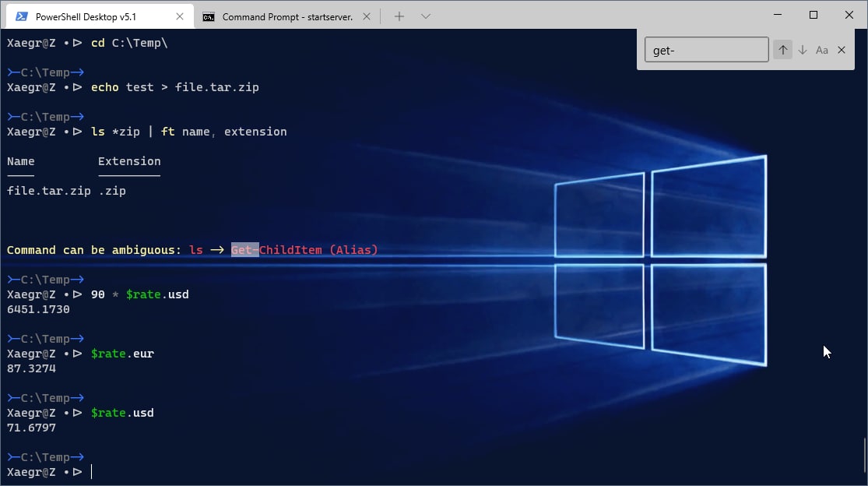Minimize the terminal window
This screenshot has height=486, width=868.
point(778,14)
